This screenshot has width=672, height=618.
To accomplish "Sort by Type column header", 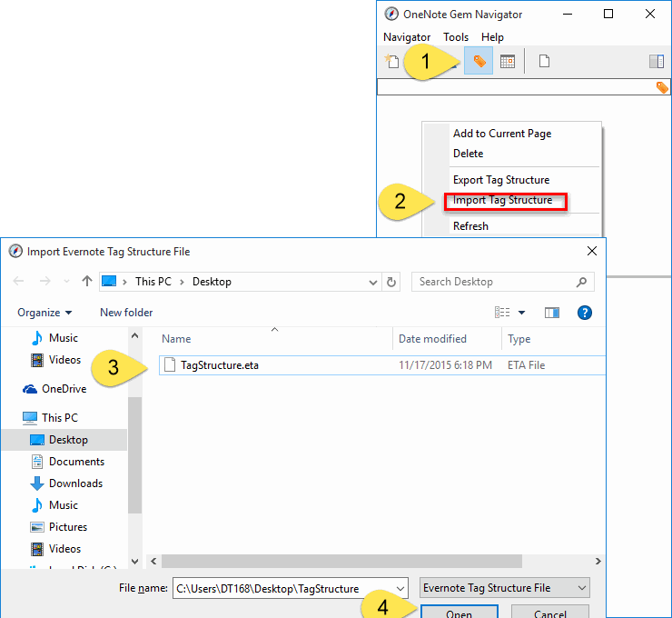I will [519, 339].
